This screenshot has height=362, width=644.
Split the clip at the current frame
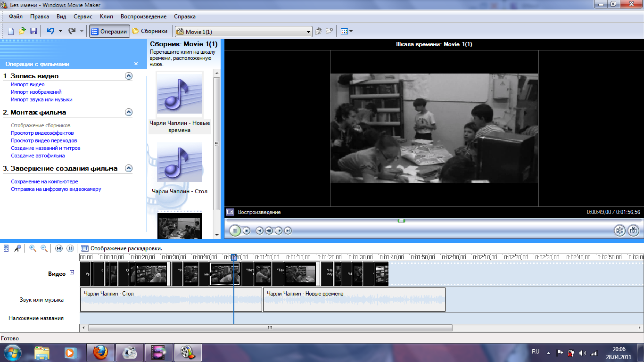(619, 230)
